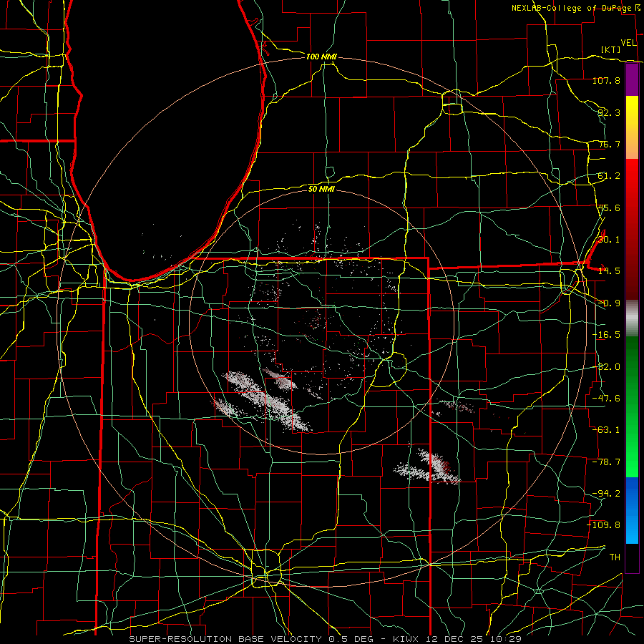644x644 pixels.
Task: Click the "100 NMI" range ring label
Action: (321, 57)
